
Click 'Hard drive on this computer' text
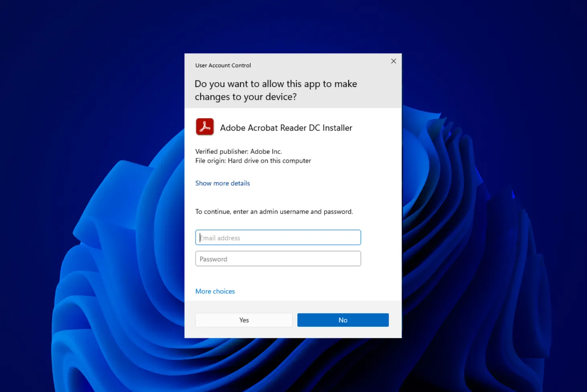(269, 161)
